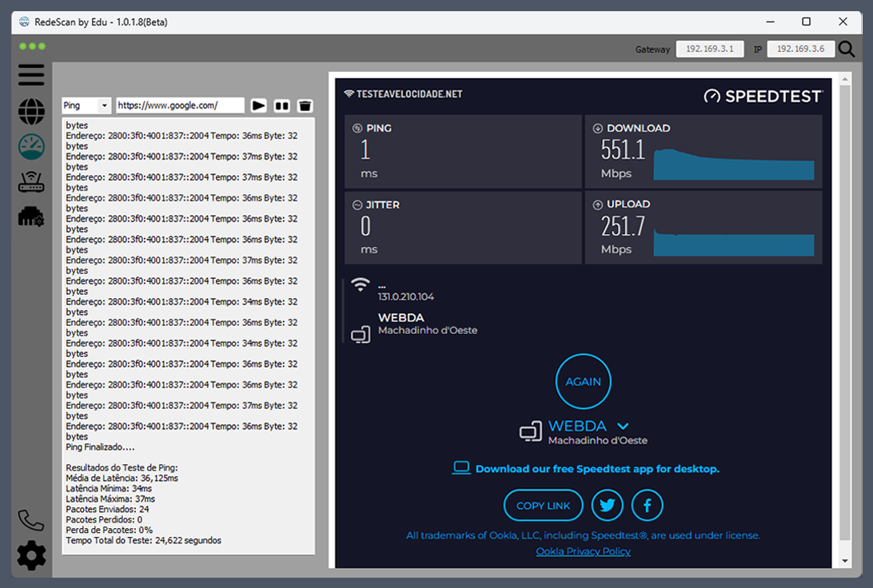Select the globe network icon

tap(31, 112)
